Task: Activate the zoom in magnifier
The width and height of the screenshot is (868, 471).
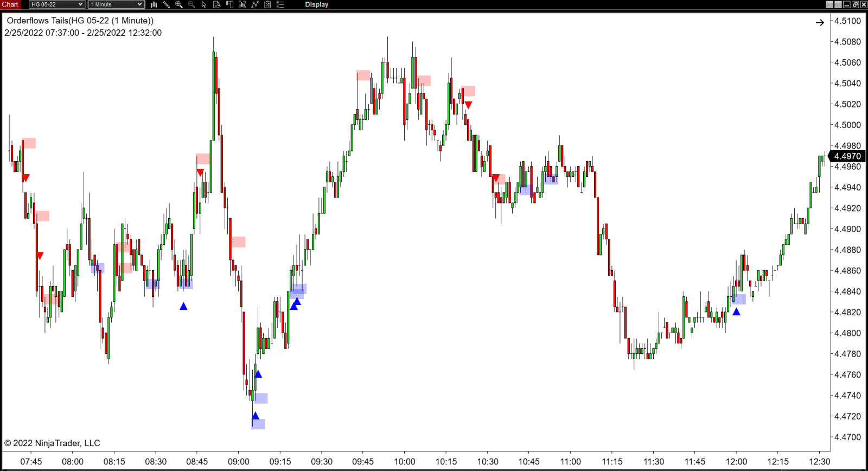Action: 179,4
